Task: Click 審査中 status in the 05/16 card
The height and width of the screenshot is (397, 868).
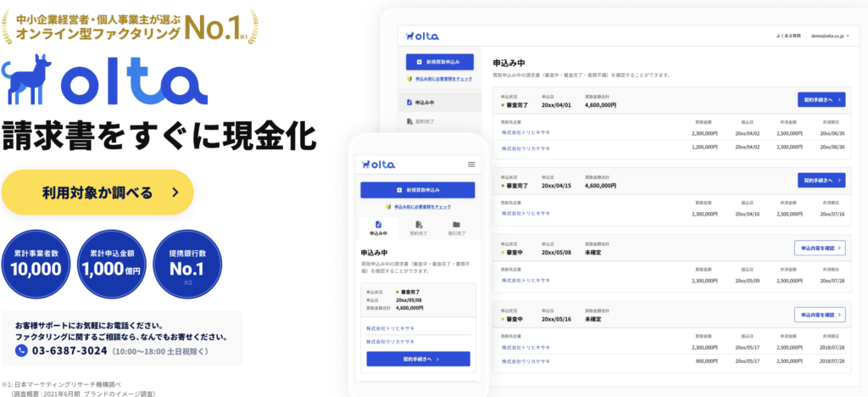Action: [512, 320]
